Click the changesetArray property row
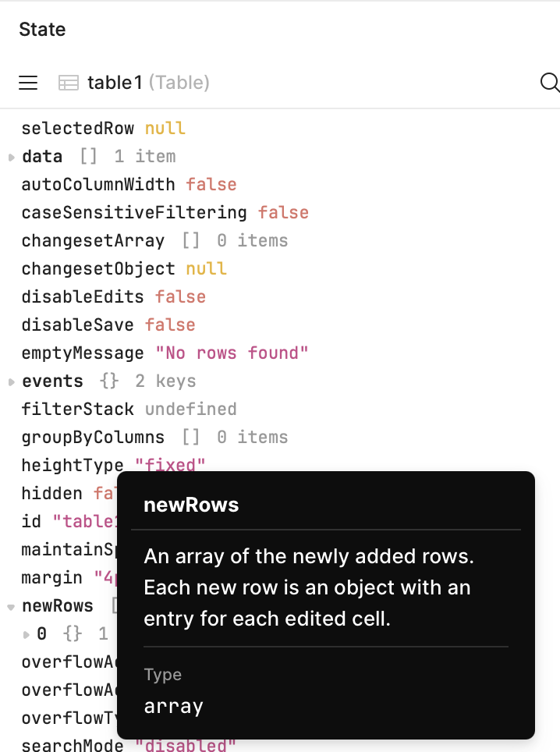 point(93,240)
